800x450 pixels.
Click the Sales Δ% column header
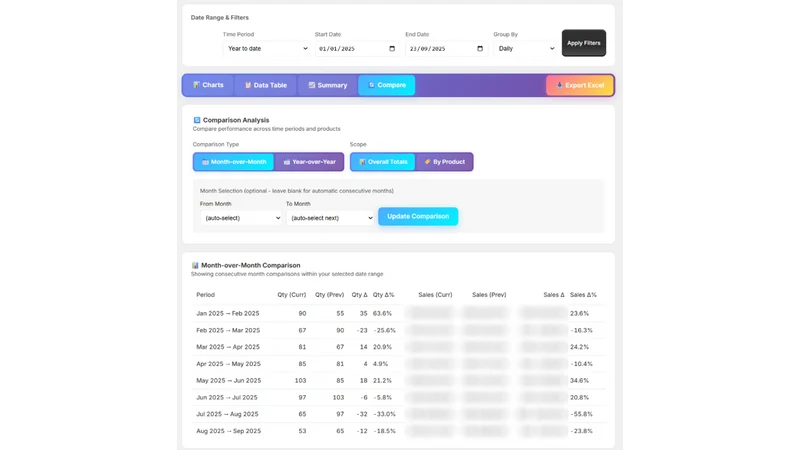point(583,295)
